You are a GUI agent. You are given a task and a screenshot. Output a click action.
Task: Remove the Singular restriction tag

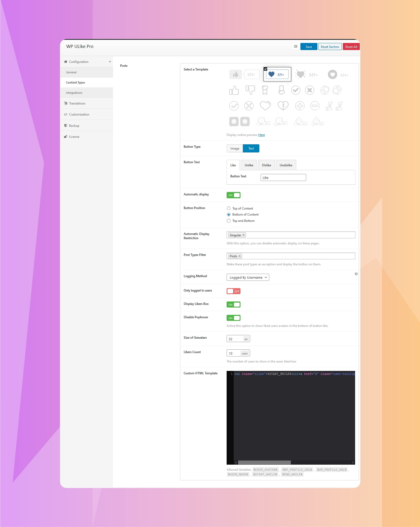tap(243, 235)
